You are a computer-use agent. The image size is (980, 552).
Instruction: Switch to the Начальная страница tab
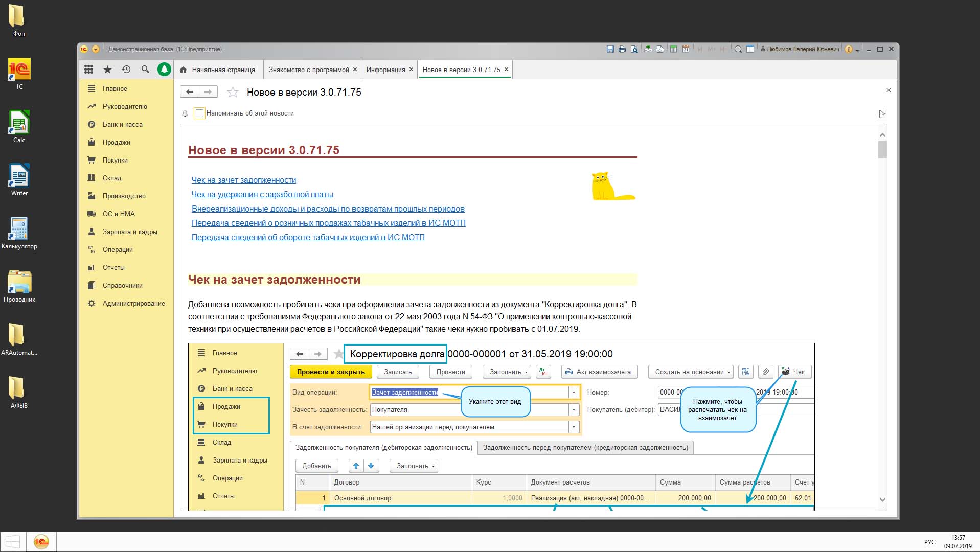(217, 70)
